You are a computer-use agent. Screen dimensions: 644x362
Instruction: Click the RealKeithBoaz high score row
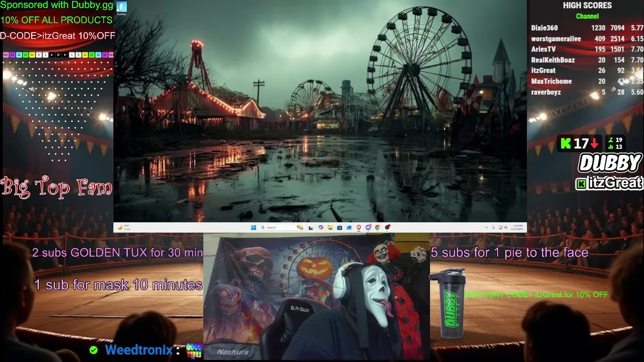pos(587,60)
